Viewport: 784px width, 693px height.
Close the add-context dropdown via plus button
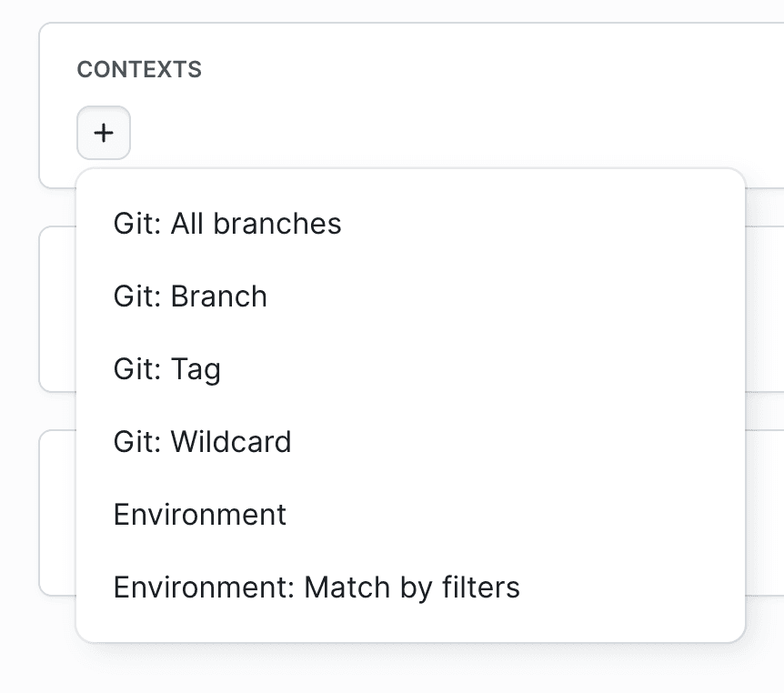coord(104,133)
